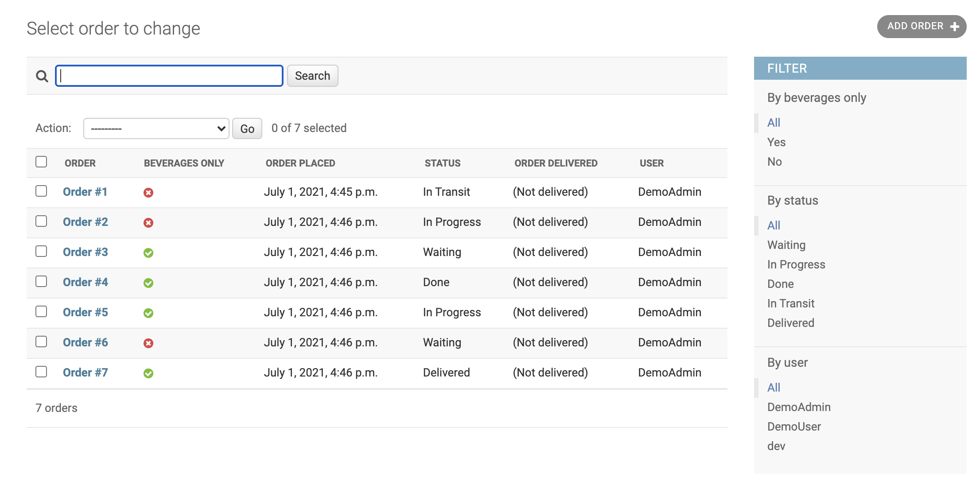Sort by STATUS column header
Image resolution: width=980 pixels, height=489 pixels.
pyautogui.click(x=443, y=163)
